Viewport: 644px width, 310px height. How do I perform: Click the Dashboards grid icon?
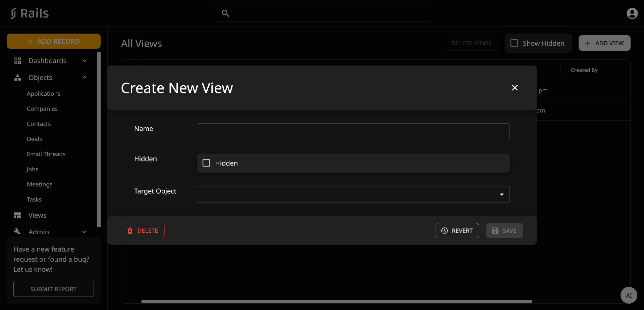(17, 61)
